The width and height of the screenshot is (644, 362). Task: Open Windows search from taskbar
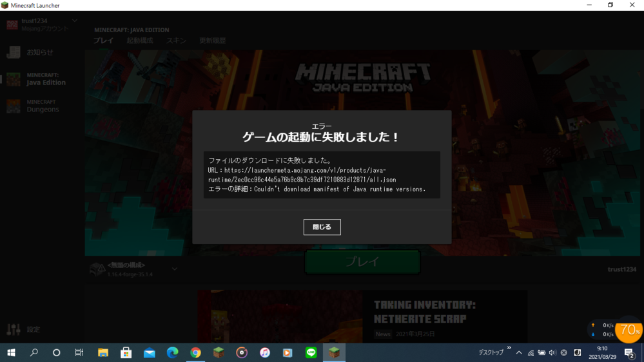(x=34, y=352)
